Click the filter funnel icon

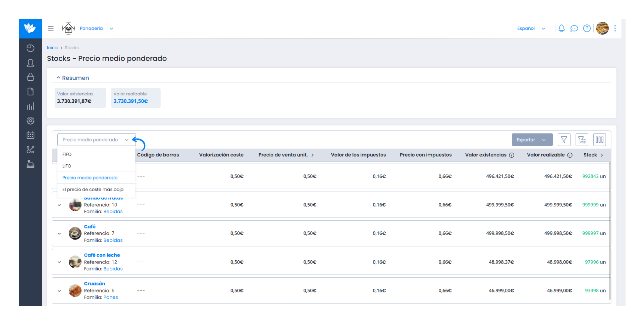coord(564,140)
